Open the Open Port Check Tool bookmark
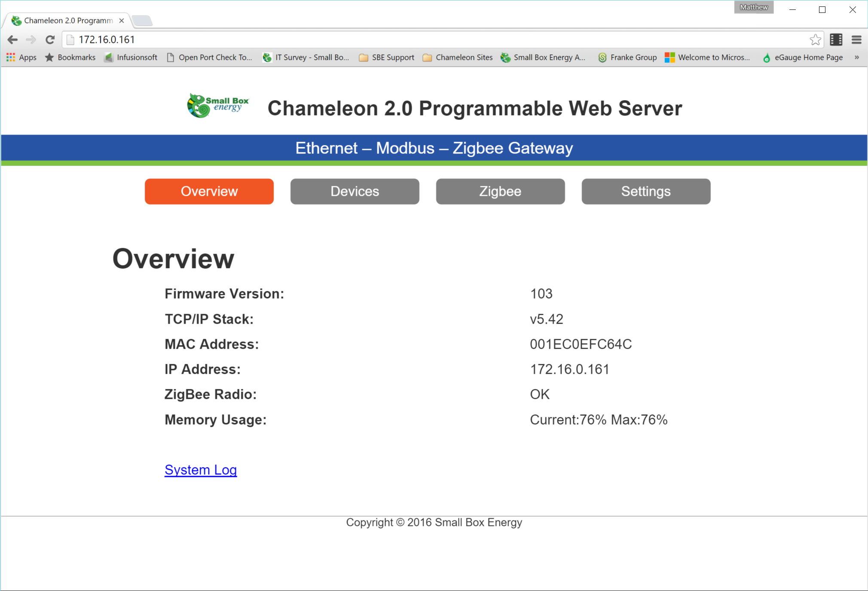Screen dimensions: 868x591 pos(209,57)
